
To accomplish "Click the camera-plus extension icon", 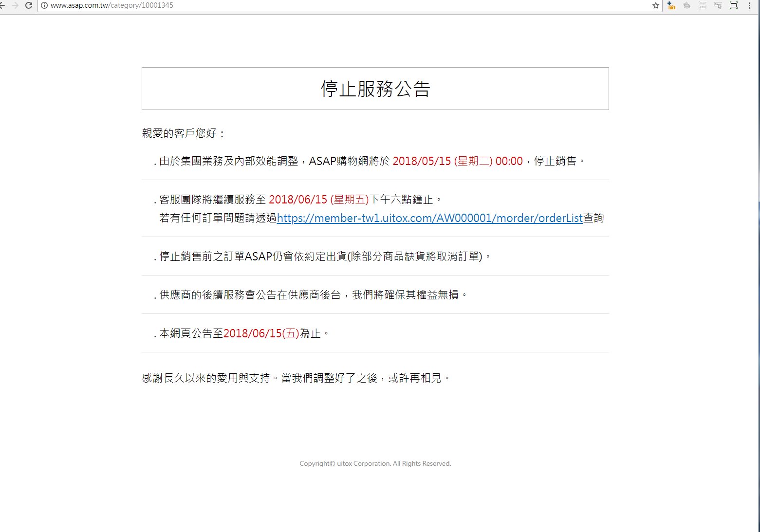I will tap(671, 5).
